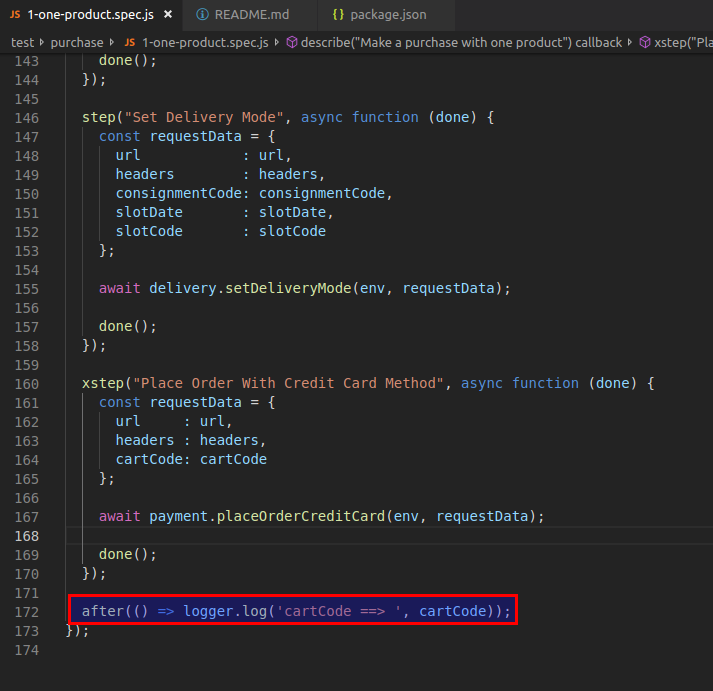The image size is (713, 691).
Task: Click 'await' keyword on line 155
Action: pyautogui.click(x=120, y=288)
